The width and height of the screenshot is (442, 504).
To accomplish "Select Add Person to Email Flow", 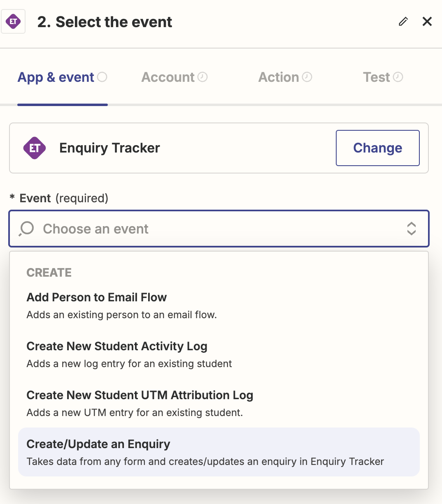I will 96,297.
